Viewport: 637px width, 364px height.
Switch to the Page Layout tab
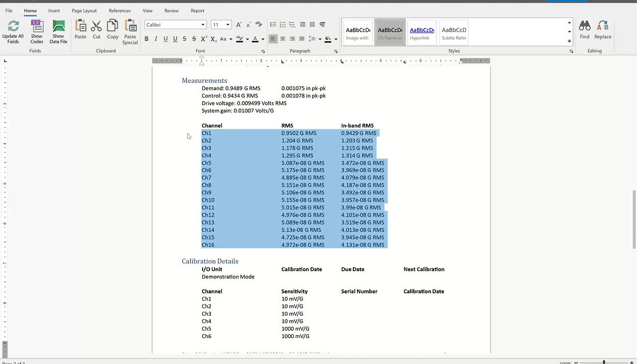pyautogui.click(x=84, y=10)
